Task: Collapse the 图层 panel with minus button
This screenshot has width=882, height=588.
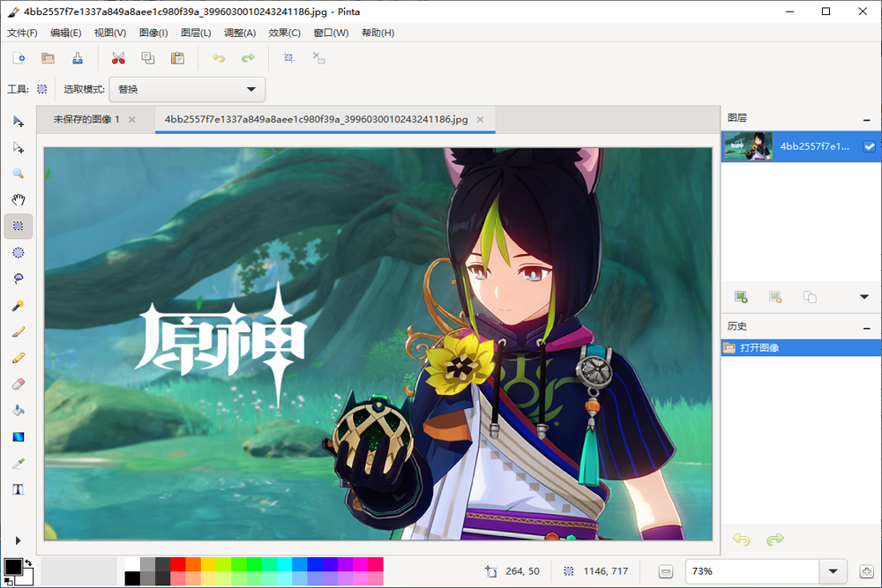Action: pos(866,119)
